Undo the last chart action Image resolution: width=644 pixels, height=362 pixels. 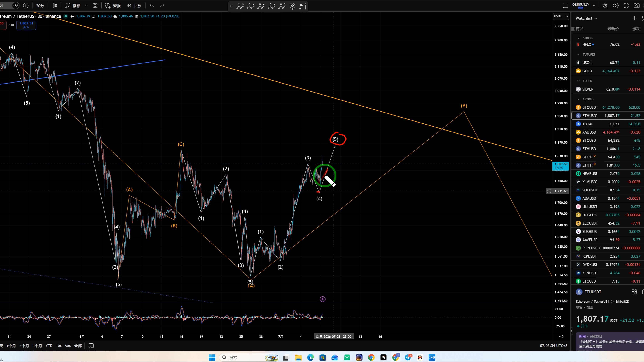152,6
